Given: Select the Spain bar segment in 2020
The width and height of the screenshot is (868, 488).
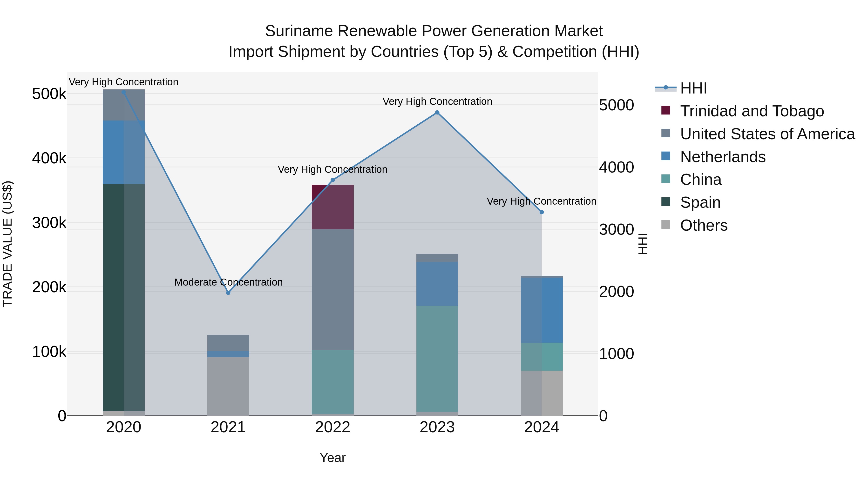Looking at the screenshot, I should point(124,297).
